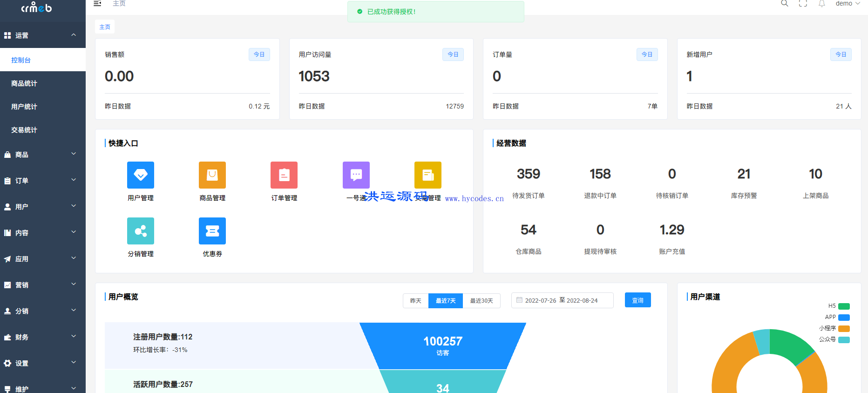Screen dimensions: 868x393
Task: Open the 用户管理 quick entry icon
Action: click(x=141, y=175)
